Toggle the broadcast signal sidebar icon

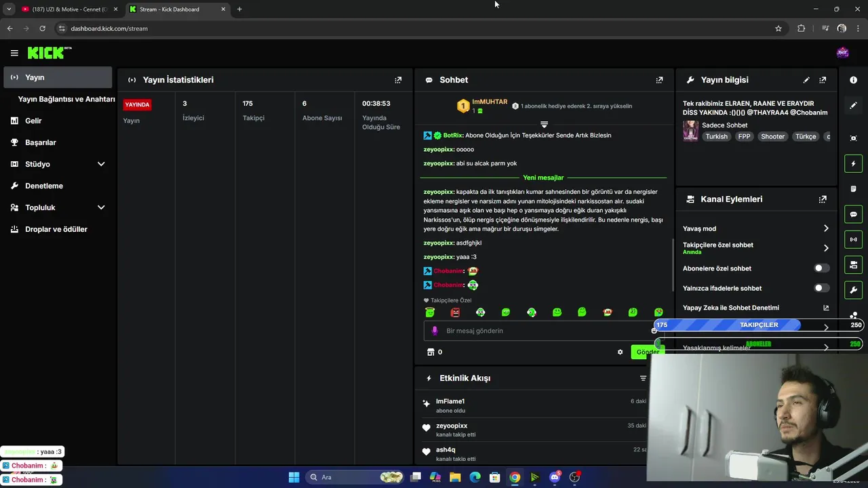point(853,239)
